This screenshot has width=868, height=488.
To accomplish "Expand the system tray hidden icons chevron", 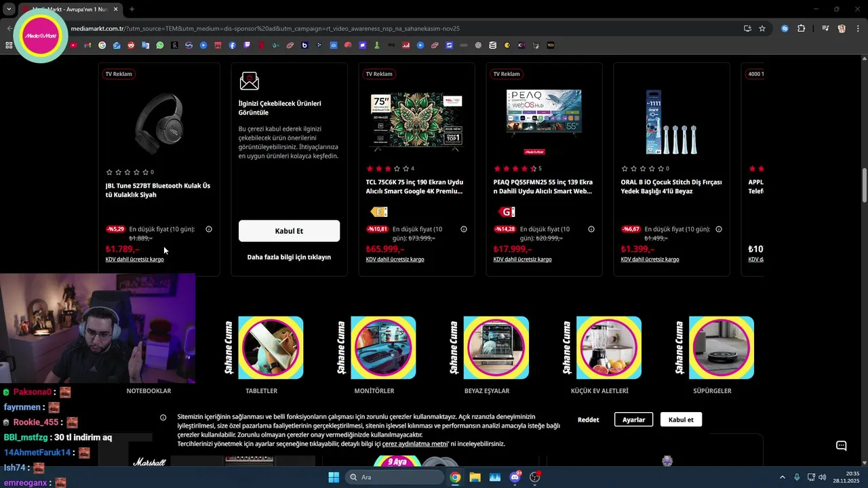I will click(782, 477).
